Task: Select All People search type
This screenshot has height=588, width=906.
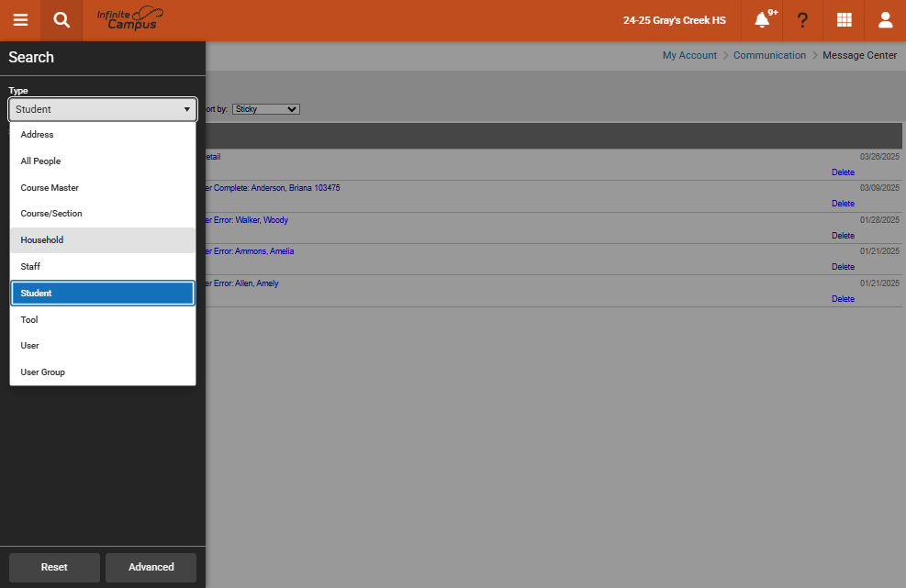Action: [103, 161]
